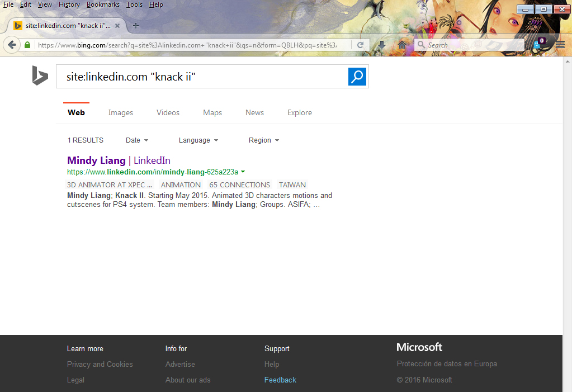Switch to the Explore tab
Viewport: 572px width, 392px height.
300,112
